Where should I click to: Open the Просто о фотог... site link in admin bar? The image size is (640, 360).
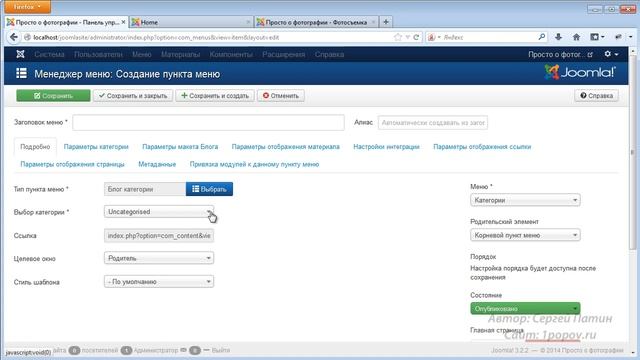560,54
